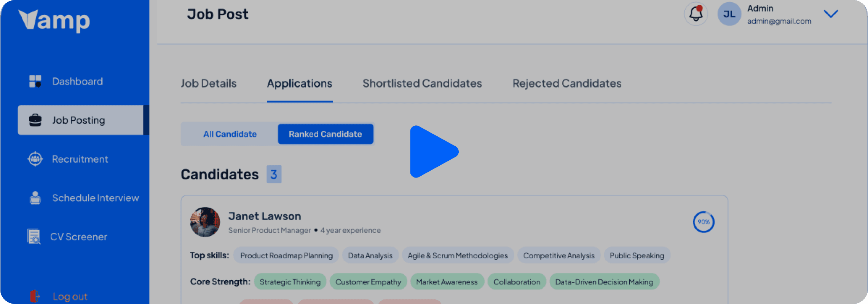
Task: Open notifications bell icon
Action: (x=696, y=14)
